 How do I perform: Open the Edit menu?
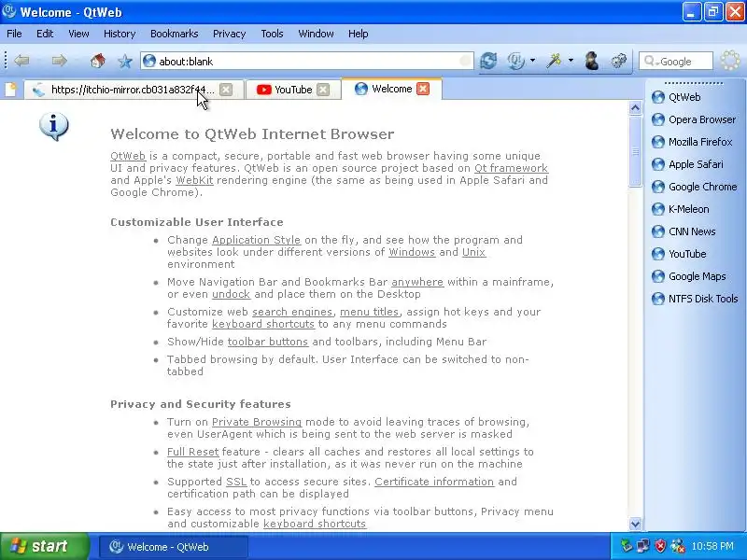(45, 34)
